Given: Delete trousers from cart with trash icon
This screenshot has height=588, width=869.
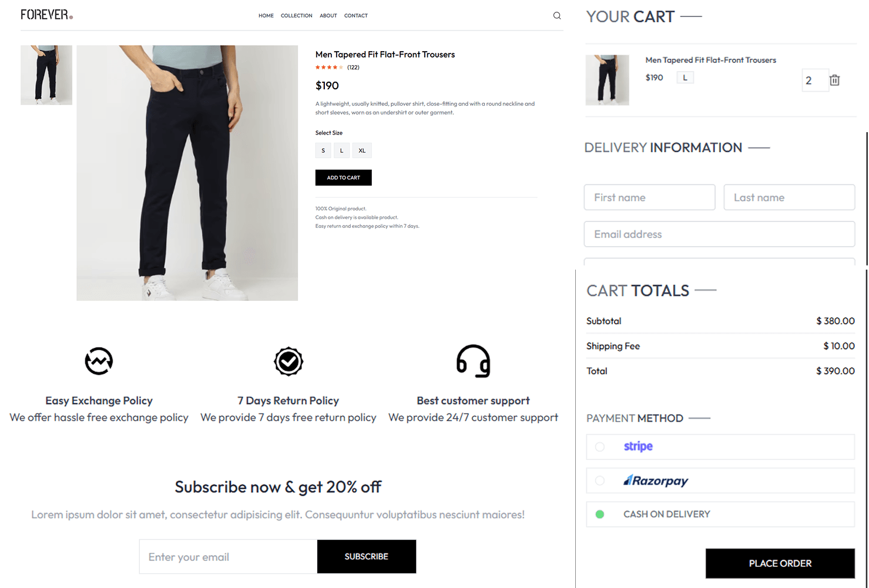Looking at the screenshot, I should click(834, 80).
